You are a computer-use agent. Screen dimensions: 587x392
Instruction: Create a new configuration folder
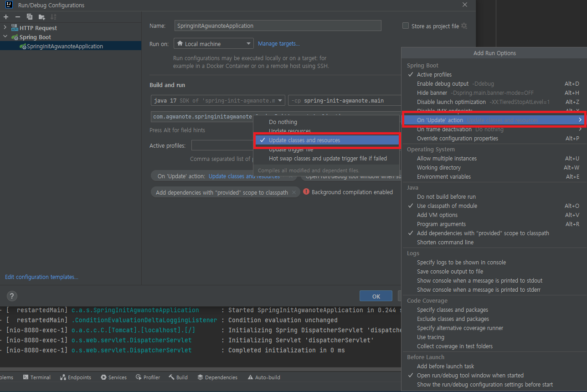(x=42, y=17)
